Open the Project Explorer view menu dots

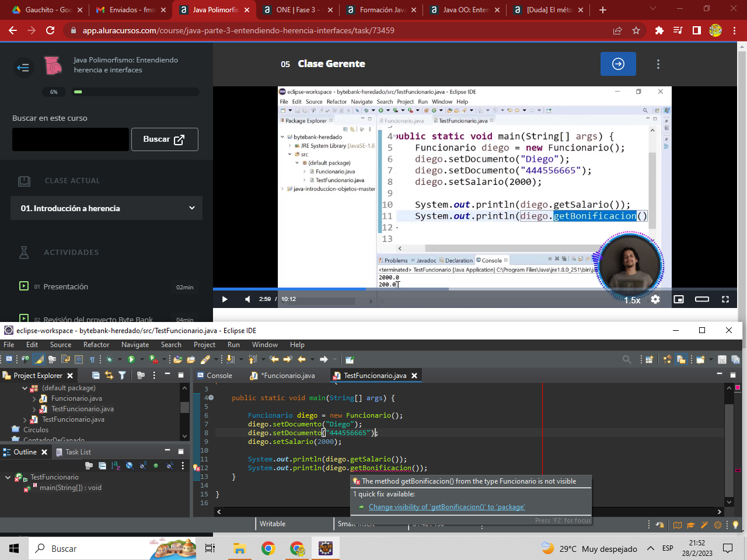[154, 376]
